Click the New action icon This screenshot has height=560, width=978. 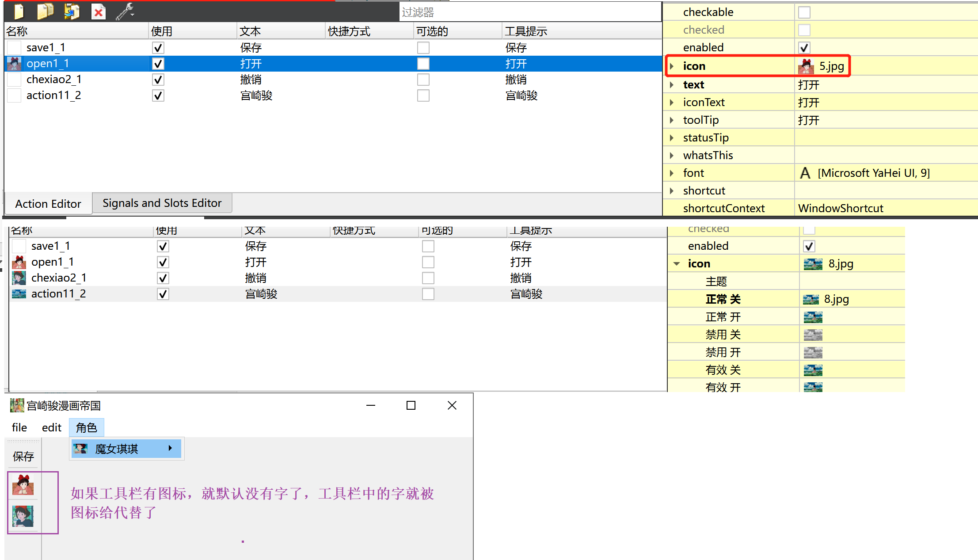coord(19,11)
